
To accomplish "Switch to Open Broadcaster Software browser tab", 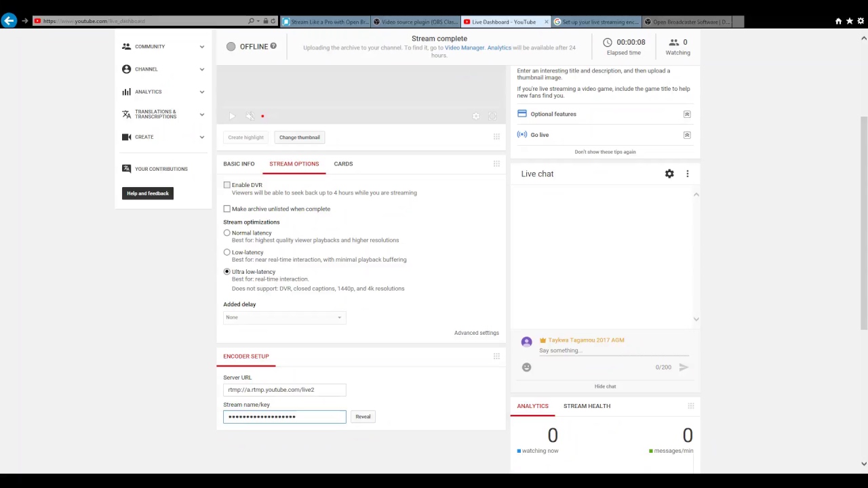I will coord(686,22).
